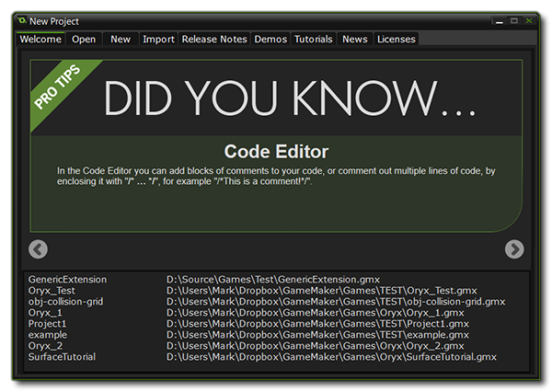
Task: Select the Tutorials tab
Action: [x=314, y=39]
